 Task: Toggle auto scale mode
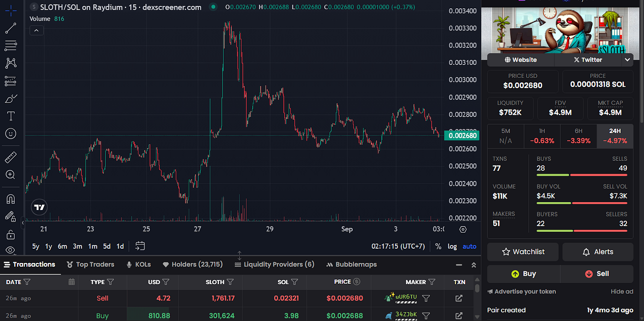(x=469, y=246)
